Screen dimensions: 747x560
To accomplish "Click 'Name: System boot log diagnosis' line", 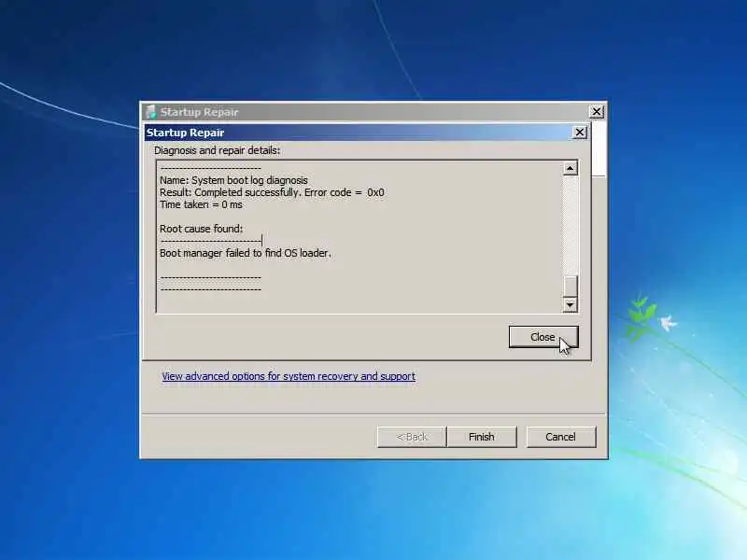I will 233,180.
